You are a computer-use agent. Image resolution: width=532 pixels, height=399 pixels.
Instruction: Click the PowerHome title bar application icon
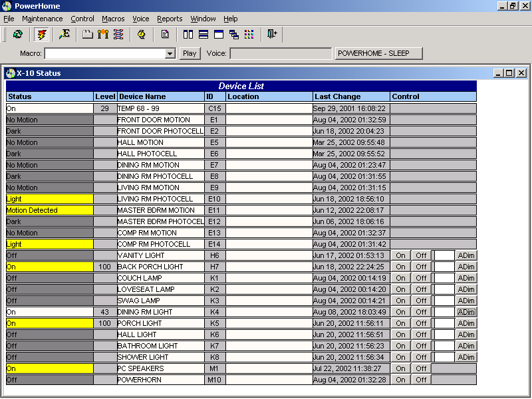tap(7, 6)
